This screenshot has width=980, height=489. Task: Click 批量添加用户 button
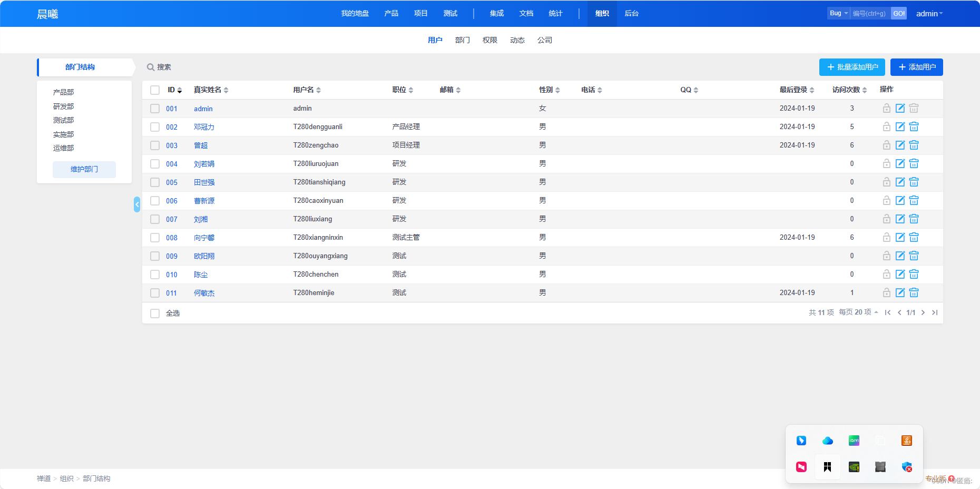tap(852, 67)
